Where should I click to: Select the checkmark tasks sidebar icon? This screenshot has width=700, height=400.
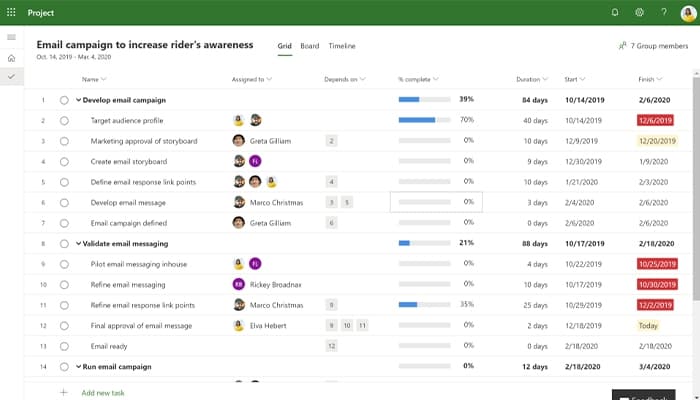click(12, 77)
